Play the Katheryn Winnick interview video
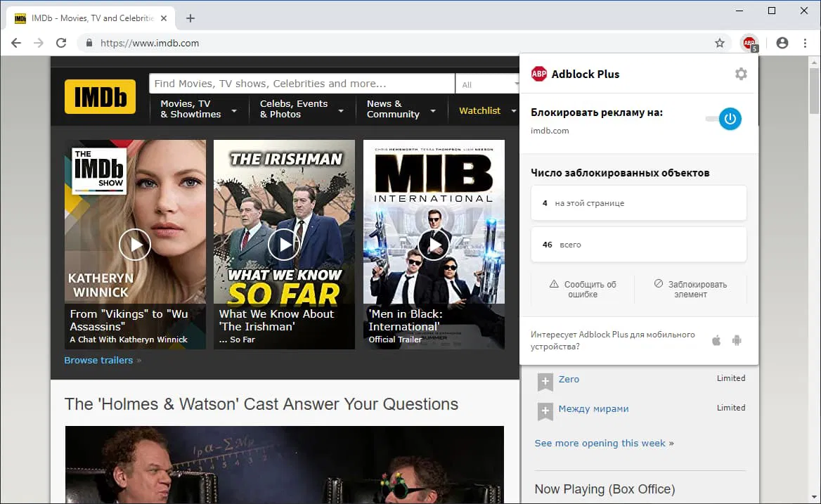 coord(135,244)
